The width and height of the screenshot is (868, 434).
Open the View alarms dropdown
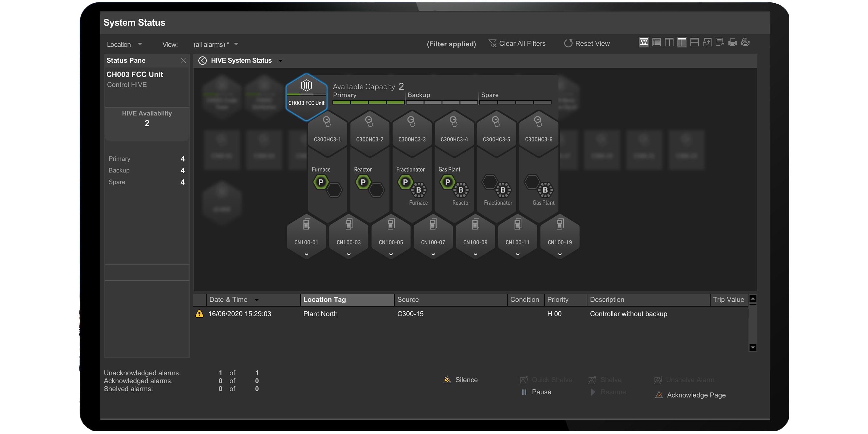click(x=216, y=44)
